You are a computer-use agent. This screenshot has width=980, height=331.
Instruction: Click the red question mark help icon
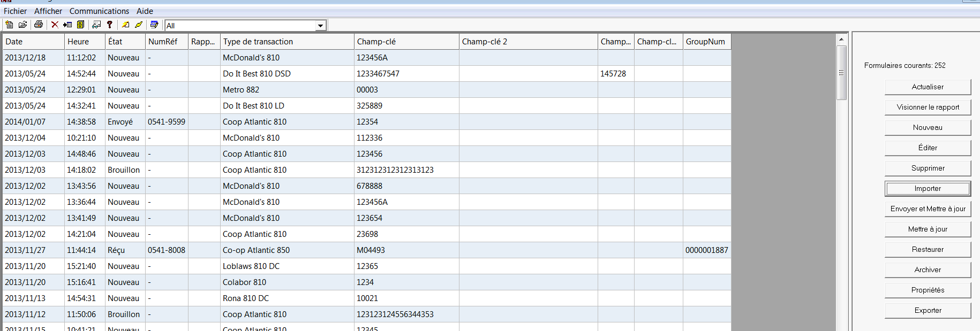tap(110, 25)
